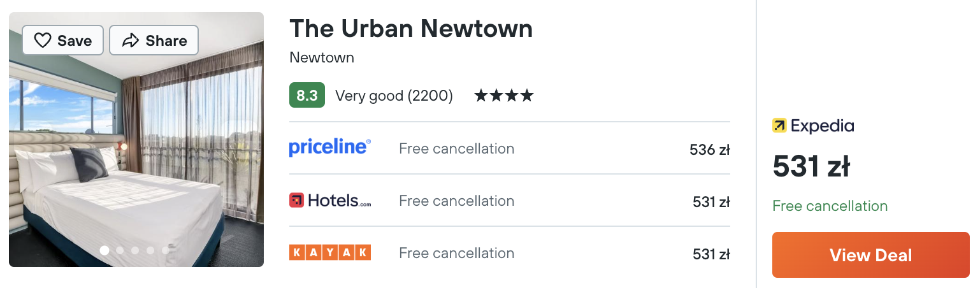Click the KAYAK logo

coord(330,253)
